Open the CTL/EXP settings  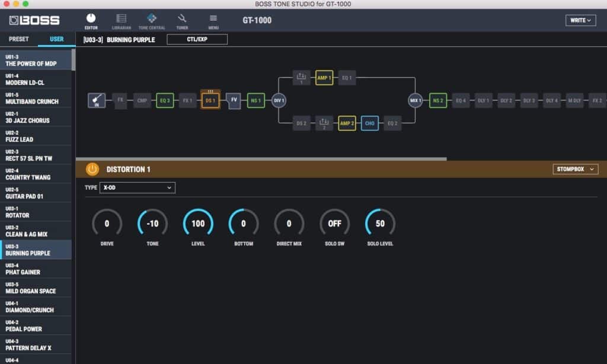(x=197, y=40)
